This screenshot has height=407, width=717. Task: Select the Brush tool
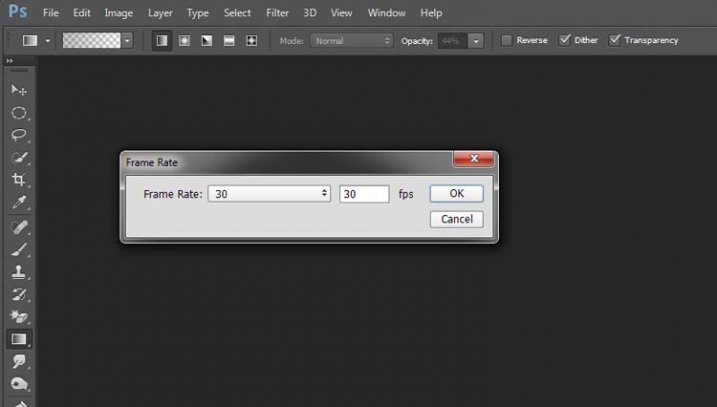[x=18, y=249]
